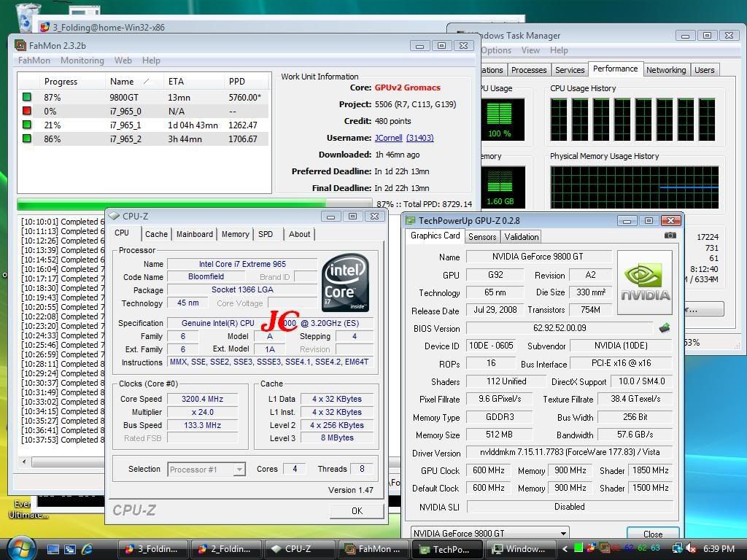Open the FahMon menu

34,61
